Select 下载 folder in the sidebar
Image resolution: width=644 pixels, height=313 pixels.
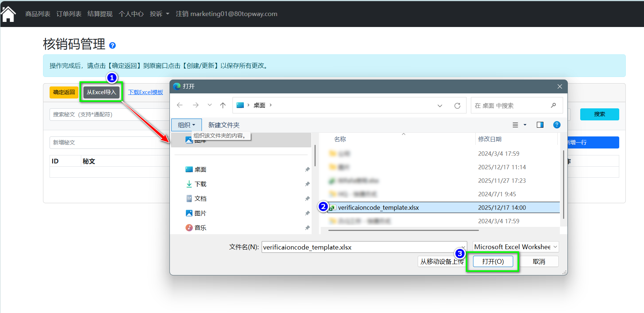coord(200,184)
